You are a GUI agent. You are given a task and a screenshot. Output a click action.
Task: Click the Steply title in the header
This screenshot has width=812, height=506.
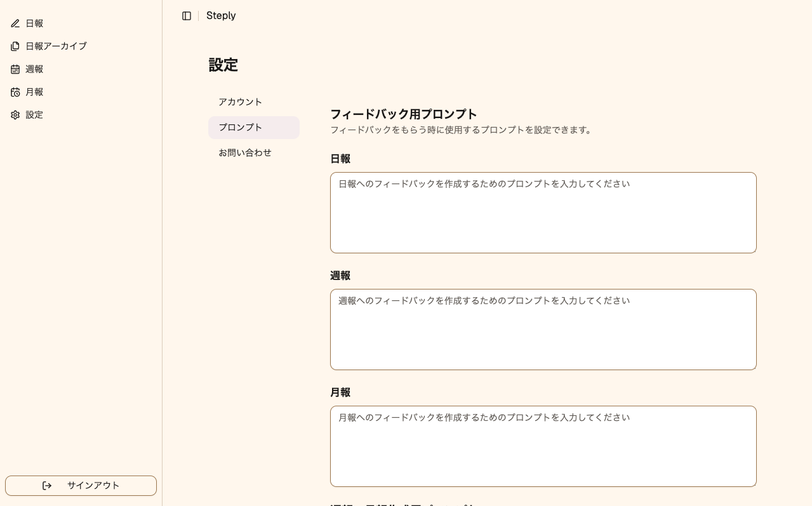[221, 16]
